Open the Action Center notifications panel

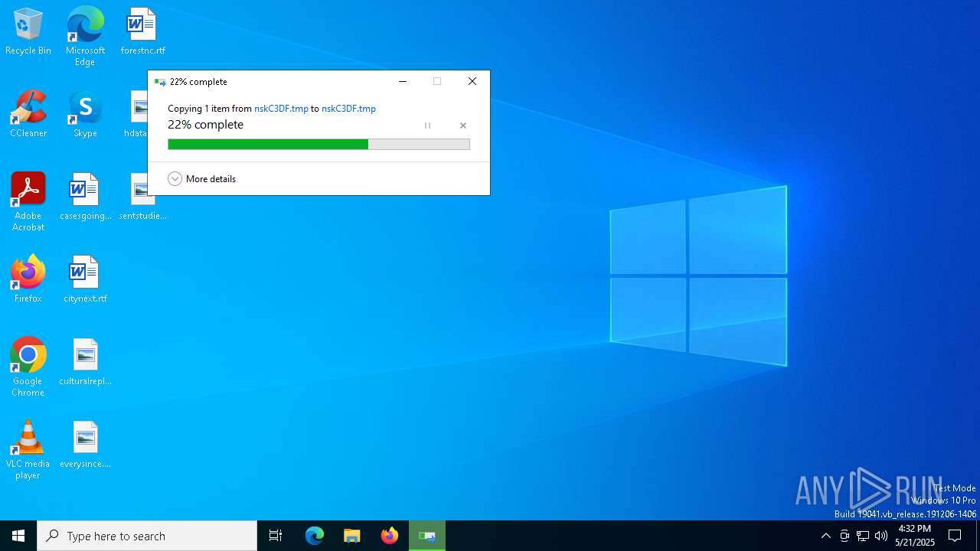tap(955, 536)
